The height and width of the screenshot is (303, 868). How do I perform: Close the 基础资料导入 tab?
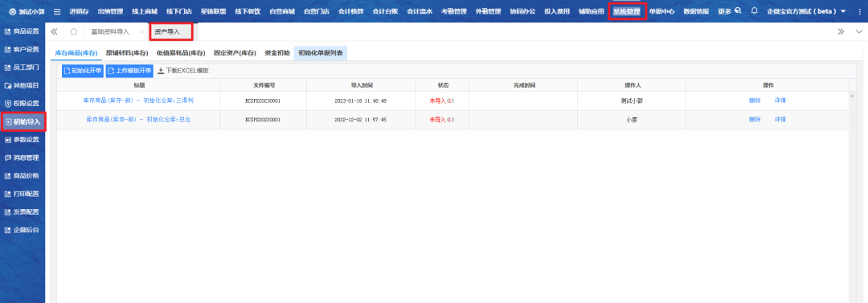pos(141,32)
